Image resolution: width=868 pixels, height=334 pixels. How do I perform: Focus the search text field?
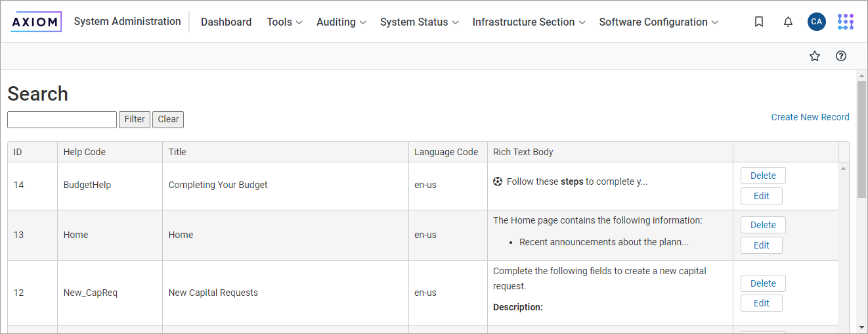[x=62, y=119]
